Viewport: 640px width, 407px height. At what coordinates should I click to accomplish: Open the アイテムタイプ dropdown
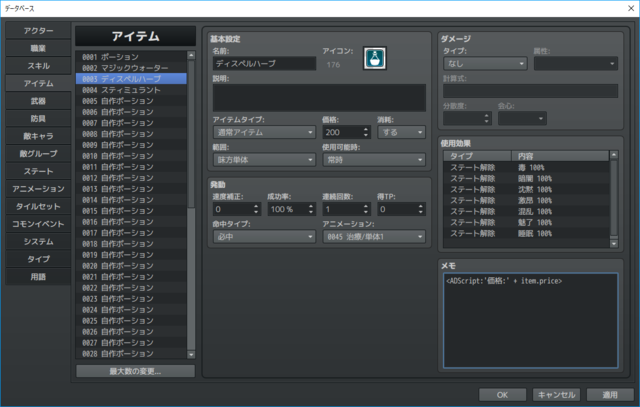tap(264, 132)
